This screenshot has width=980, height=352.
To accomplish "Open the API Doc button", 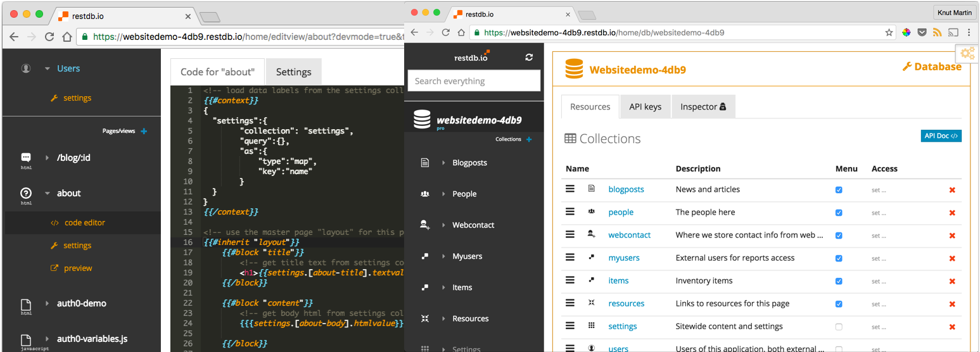I will pos(941,136).
